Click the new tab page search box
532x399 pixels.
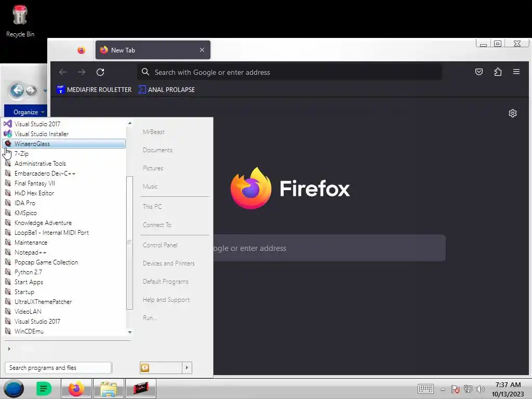pyautogui.click(x=329, y=248)
